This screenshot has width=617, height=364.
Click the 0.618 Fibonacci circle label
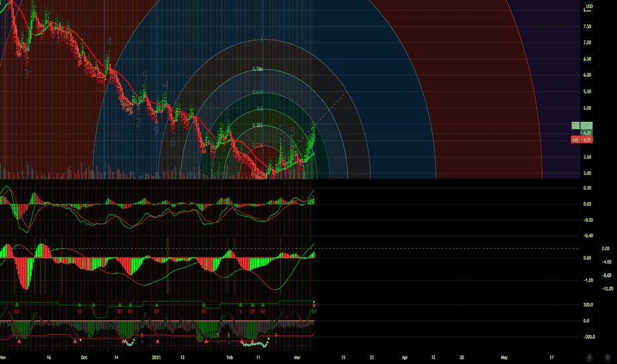[x=258, y=93]
